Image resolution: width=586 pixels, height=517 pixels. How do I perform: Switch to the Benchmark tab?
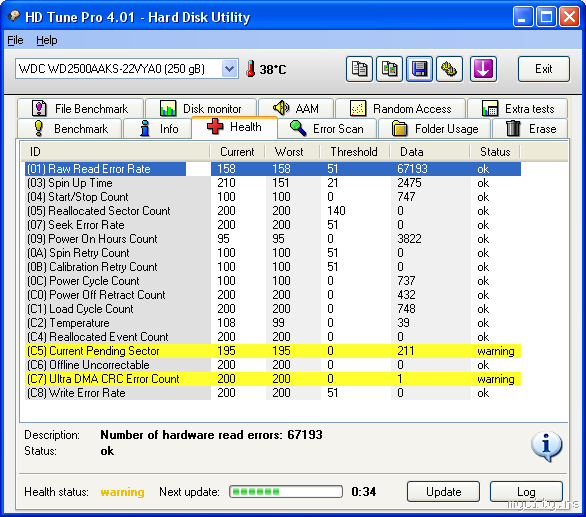tap(70, 129)
